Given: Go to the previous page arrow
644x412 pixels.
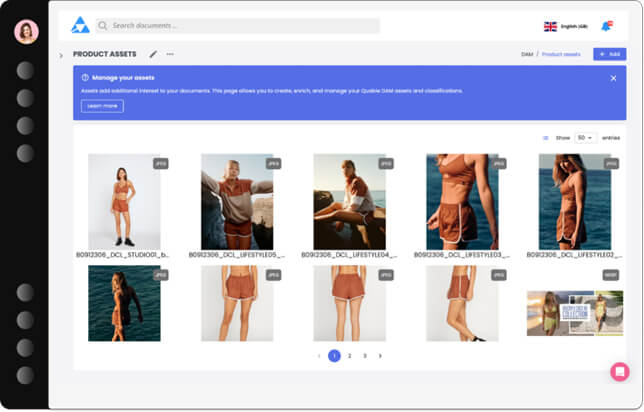Looking at the screenshot, I should click(x=319, y=356).
